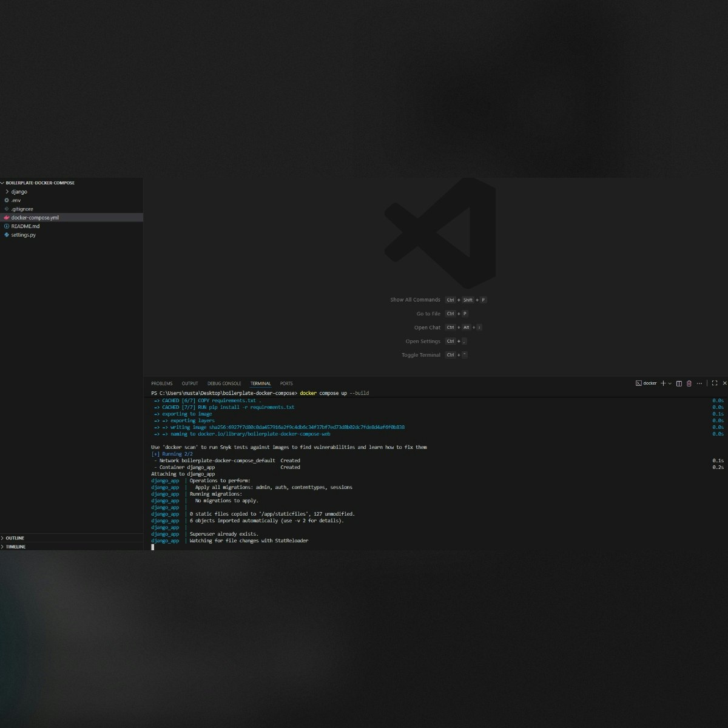Expand the OUTLINE section
Screen dimensions: 728x728
pyautogui.click(x=15, y=538)
